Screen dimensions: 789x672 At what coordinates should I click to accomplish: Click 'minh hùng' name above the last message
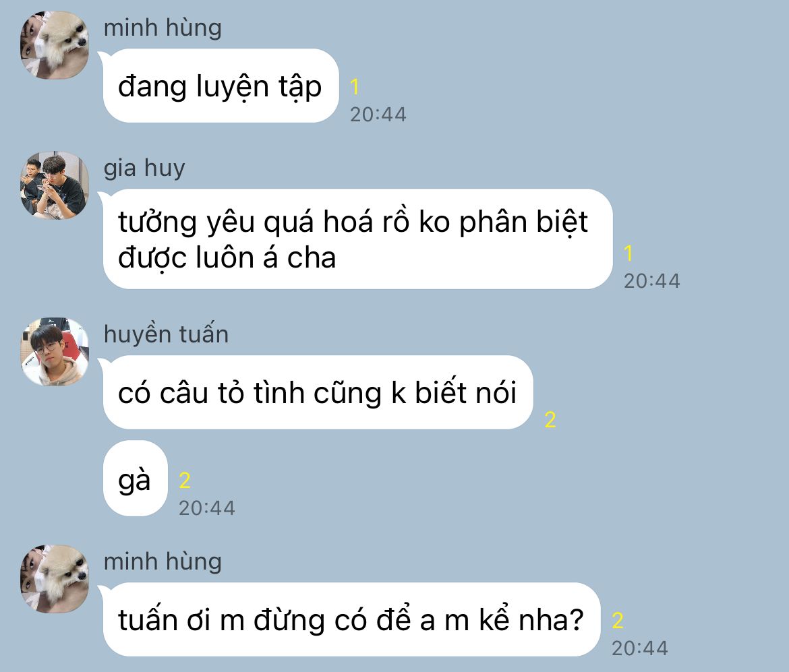(163, 561)
